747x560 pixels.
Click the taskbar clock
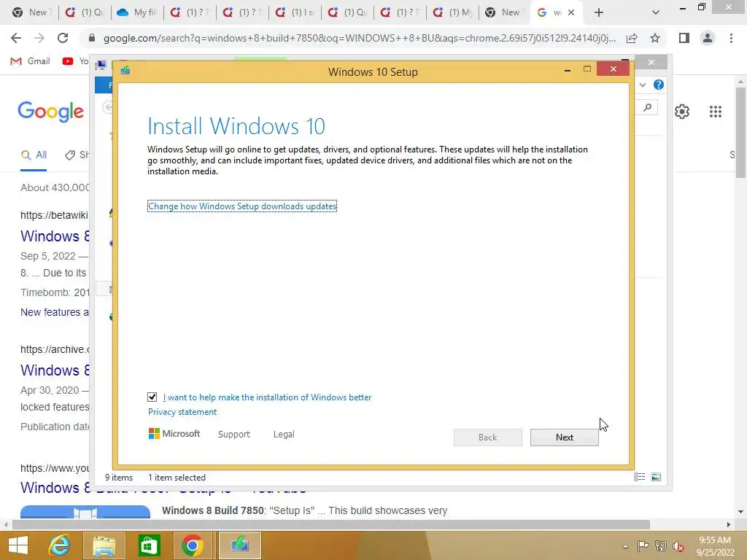pos(715,545)
